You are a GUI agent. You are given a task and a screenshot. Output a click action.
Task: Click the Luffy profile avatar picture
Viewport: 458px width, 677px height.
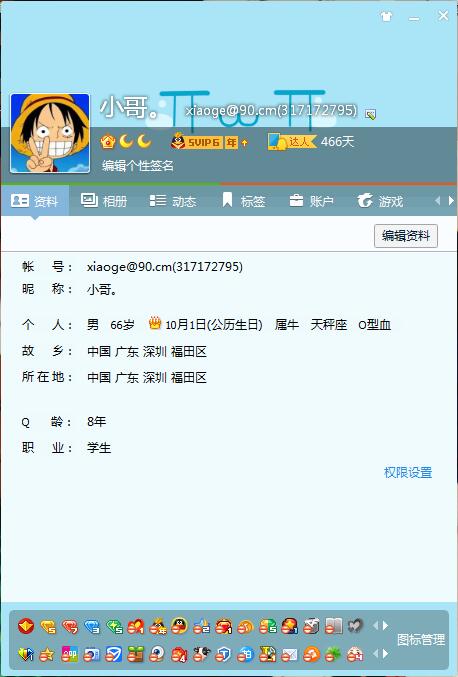50,133
